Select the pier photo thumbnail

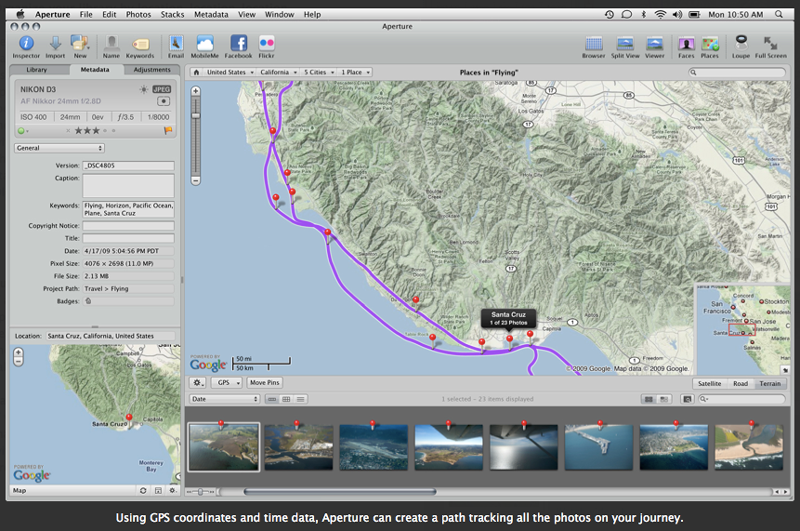point(599,447)
